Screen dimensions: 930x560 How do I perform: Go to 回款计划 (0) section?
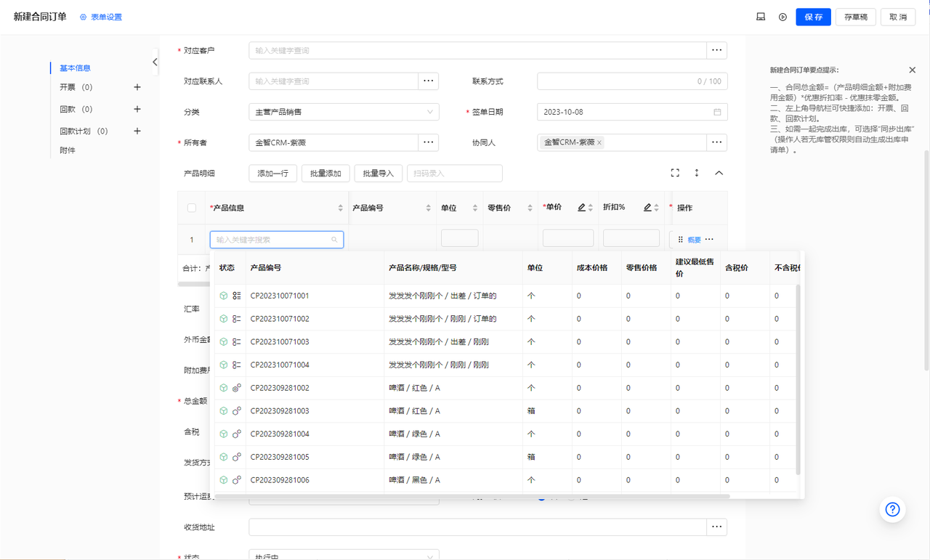coord(84,131)
